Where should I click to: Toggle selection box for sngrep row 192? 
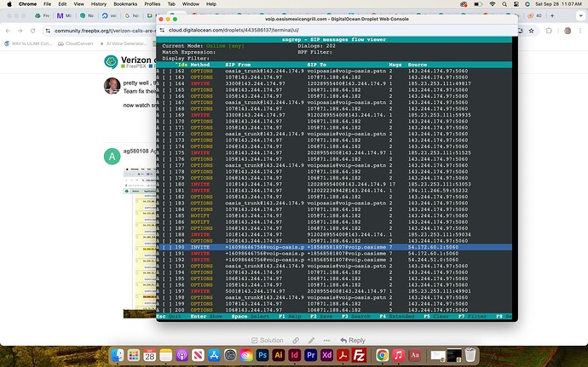pos(167,260)
